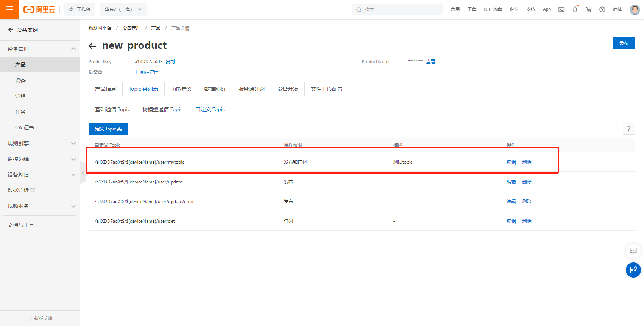Select 分组 in the sidebar

pyautogui.click(x=40, y=96)
